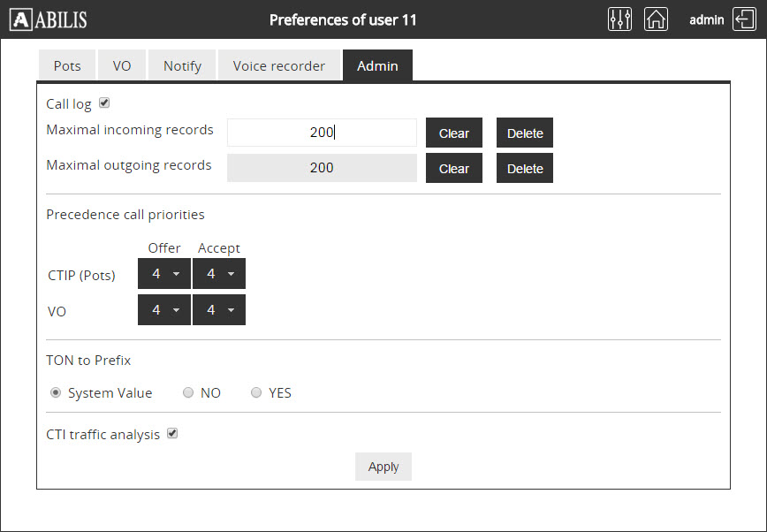Disable the CTI traffic analysis checkbox
This screenshot has width=767, height=532.
[173, 434]
